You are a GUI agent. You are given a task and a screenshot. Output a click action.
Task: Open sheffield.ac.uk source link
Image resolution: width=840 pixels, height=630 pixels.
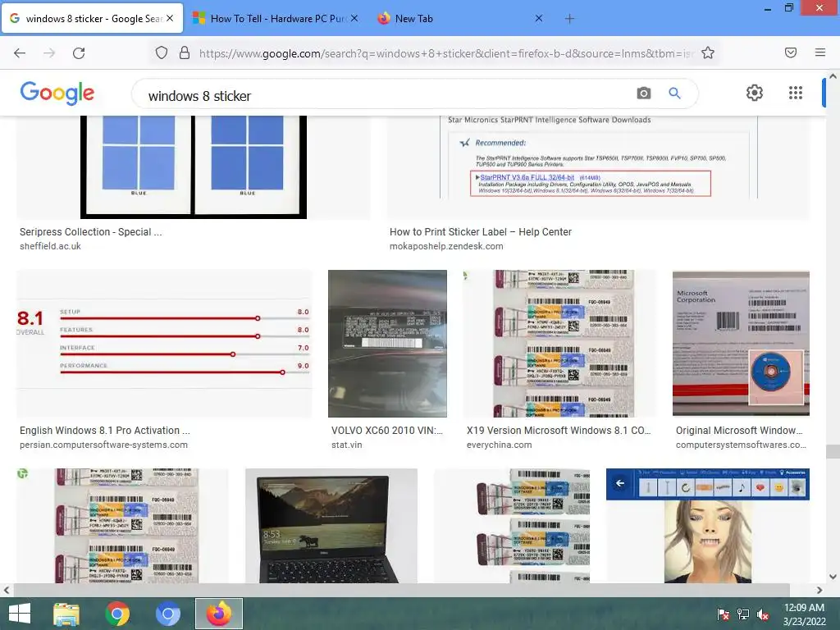tap(50, 246)
